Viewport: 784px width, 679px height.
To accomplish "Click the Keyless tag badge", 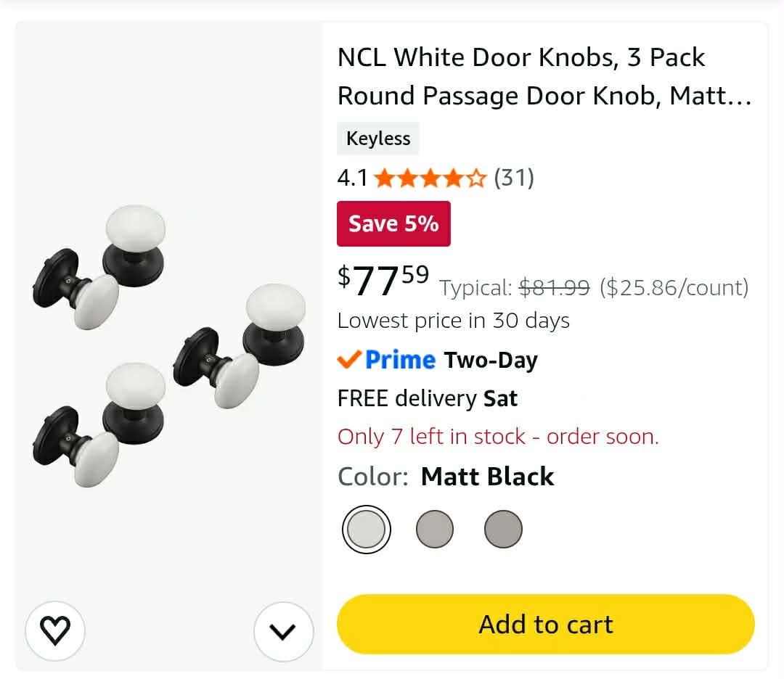I will [378, 139].
